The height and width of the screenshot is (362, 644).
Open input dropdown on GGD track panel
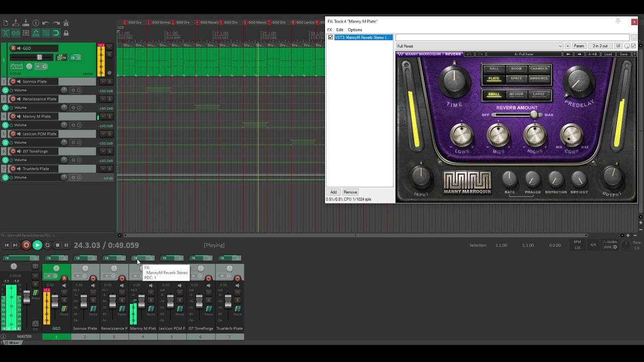[41, 66]
